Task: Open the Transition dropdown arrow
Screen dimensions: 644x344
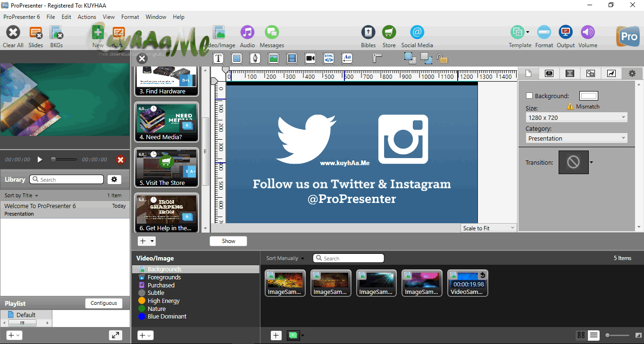Action: pyautogui.click(x=591, y=162)
